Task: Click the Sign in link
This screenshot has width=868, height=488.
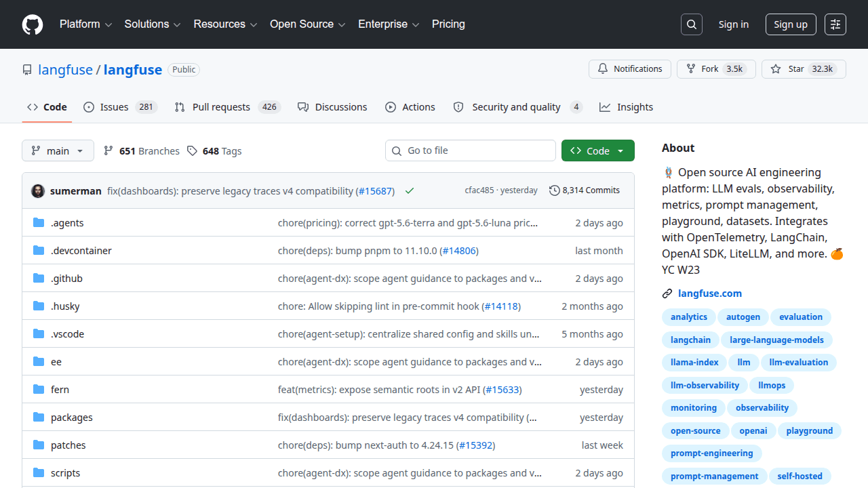Action: (734, 24)
